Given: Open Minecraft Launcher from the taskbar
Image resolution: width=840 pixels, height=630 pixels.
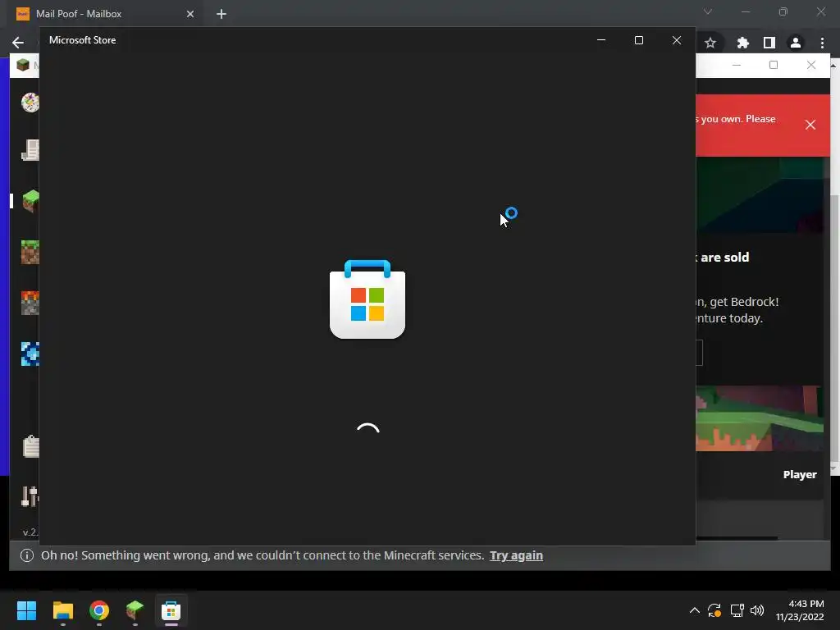Looking at the screenshot, I should (135, 610).
